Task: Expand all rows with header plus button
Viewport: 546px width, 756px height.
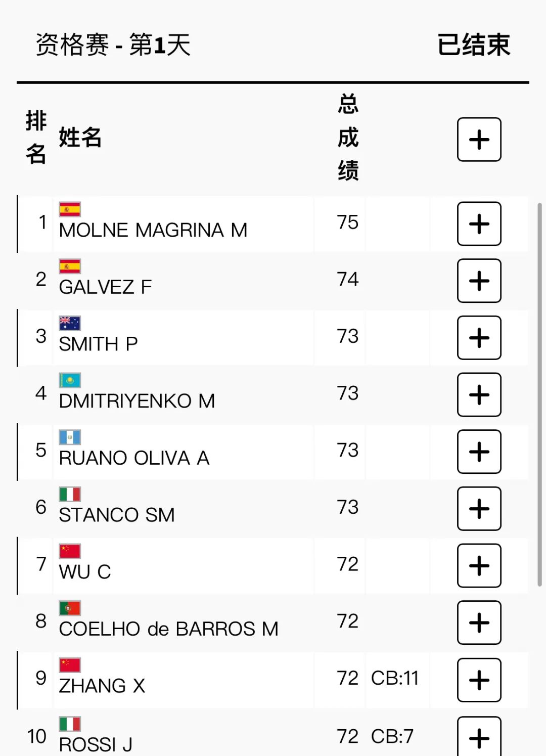Action: tap(479, 140)
